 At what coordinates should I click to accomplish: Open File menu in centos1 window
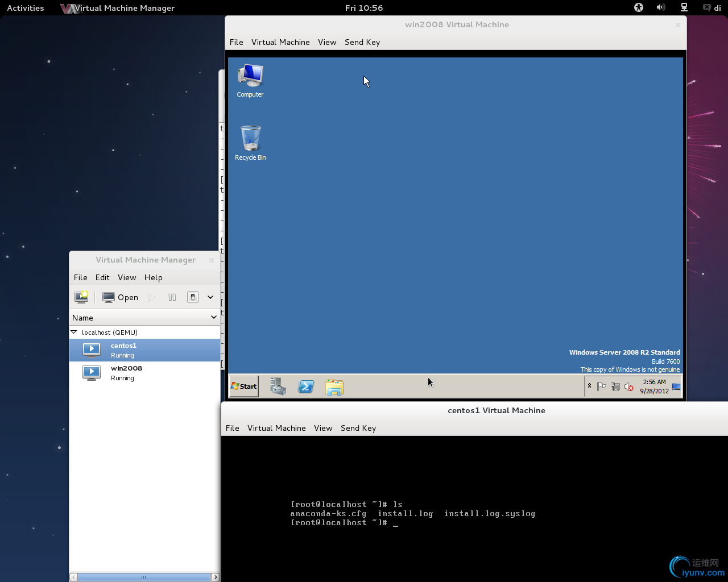point(233,428)
